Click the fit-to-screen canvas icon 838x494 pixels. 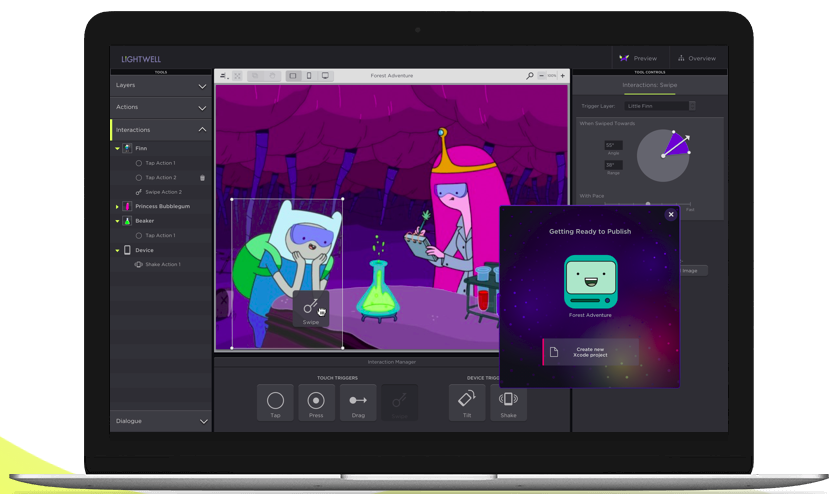click(237, 76)
